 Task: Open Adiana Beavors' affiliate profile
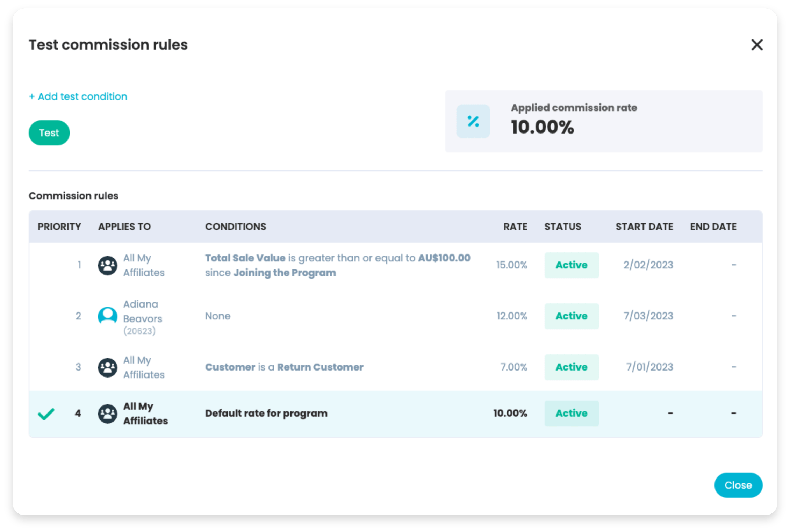pyautogui.click(x=142, y=311)
